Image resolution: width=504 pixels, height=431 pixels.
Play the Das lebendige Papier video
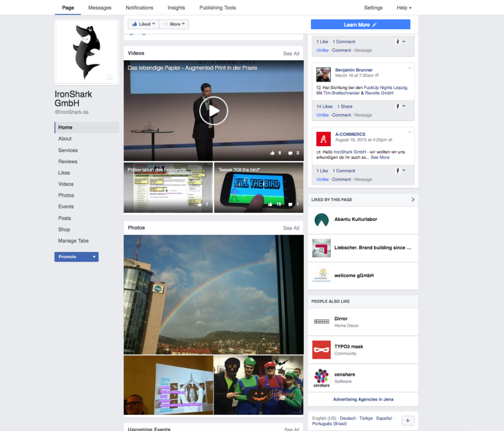(214, 111)
